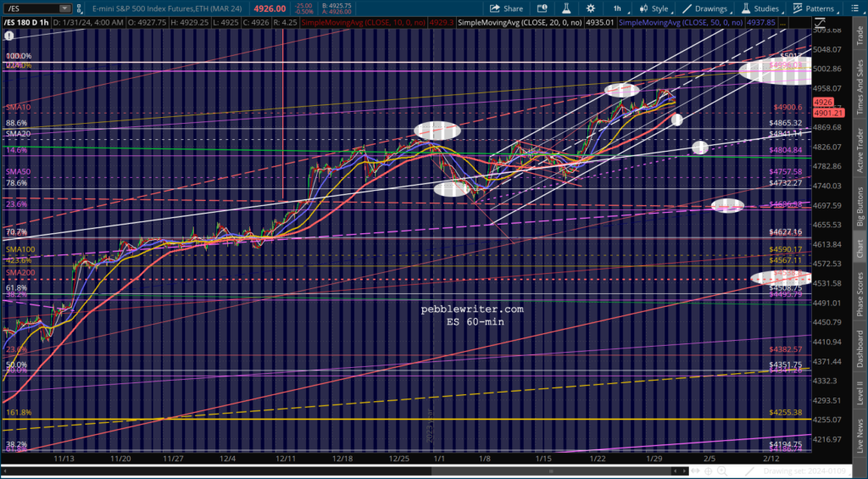Open the Drawings menu
This screenshot has height=479, width=868.
point(706,8)
